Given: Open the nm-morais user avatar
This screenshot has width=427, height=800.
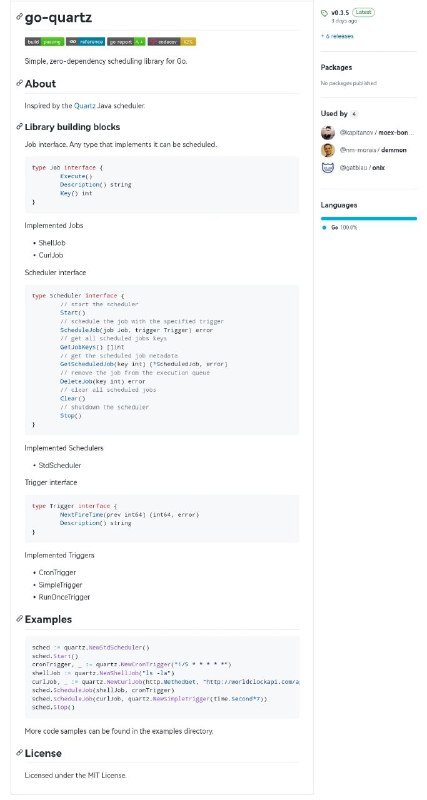Looking at the screenshot, I should pyautogui.click(x=328, y=150).
